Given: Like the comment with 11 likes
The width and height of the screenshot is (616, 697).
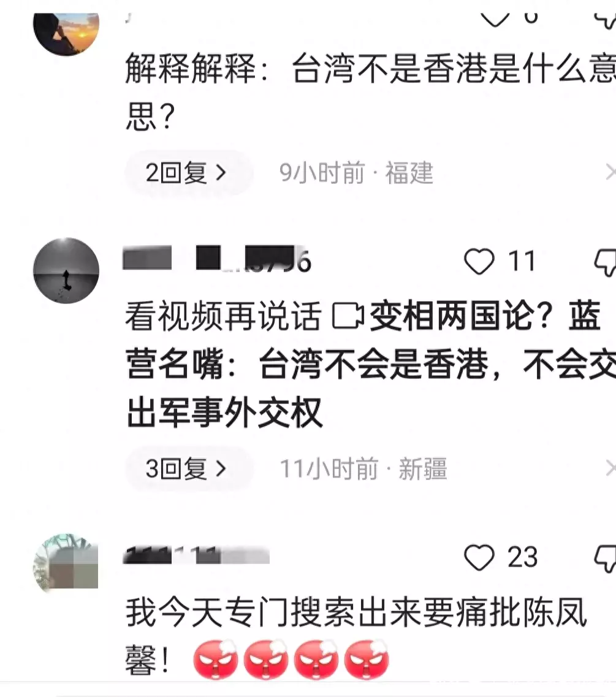Looking at the screenshot, I should tap(479, 261).
